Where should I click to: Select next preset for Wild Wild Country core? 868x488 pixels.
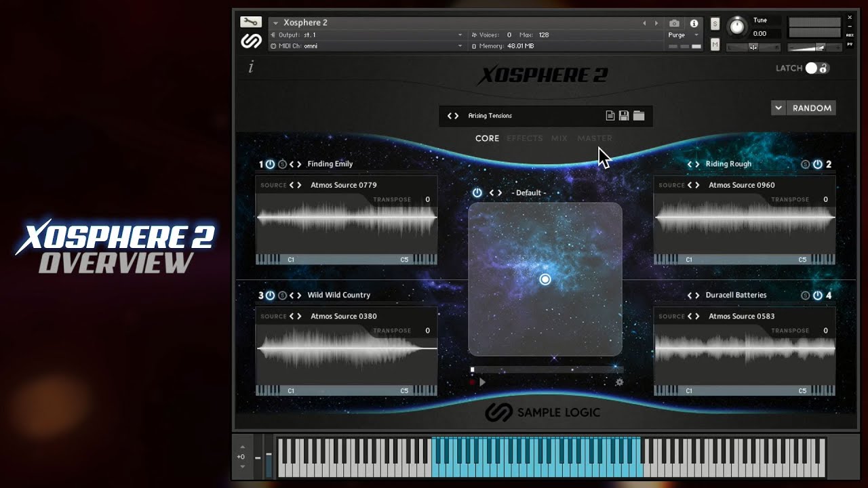[299, 296]
